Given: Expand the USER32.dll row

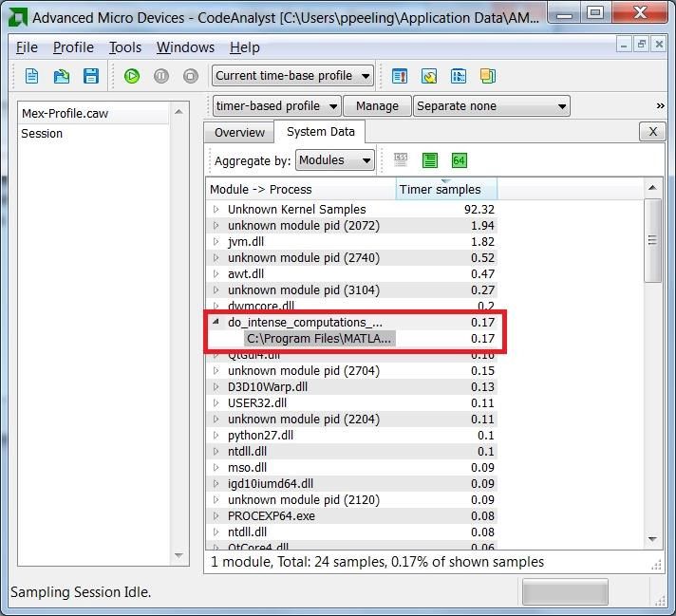Looking at the screenshot, I should (216, 403).
